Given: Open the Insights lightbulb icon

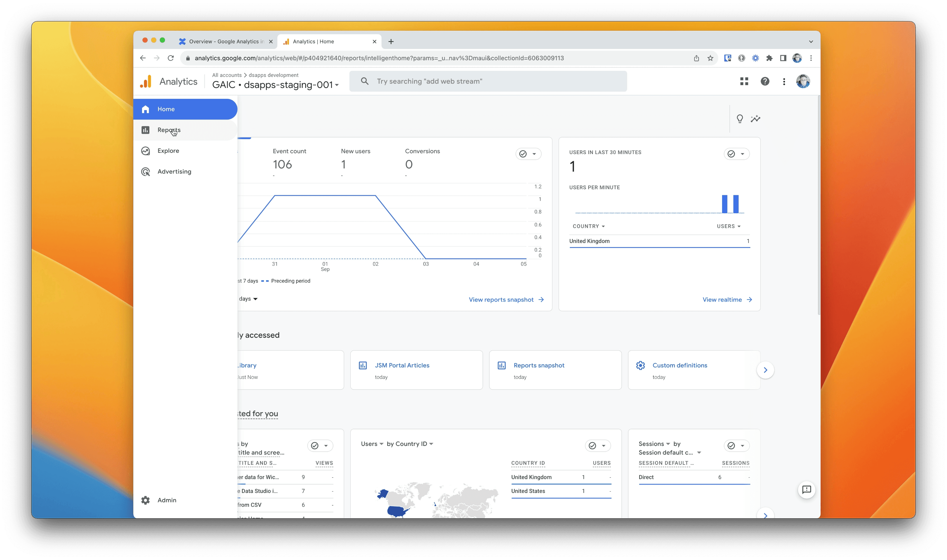Looking at the screenshot, I should [740, 119].
